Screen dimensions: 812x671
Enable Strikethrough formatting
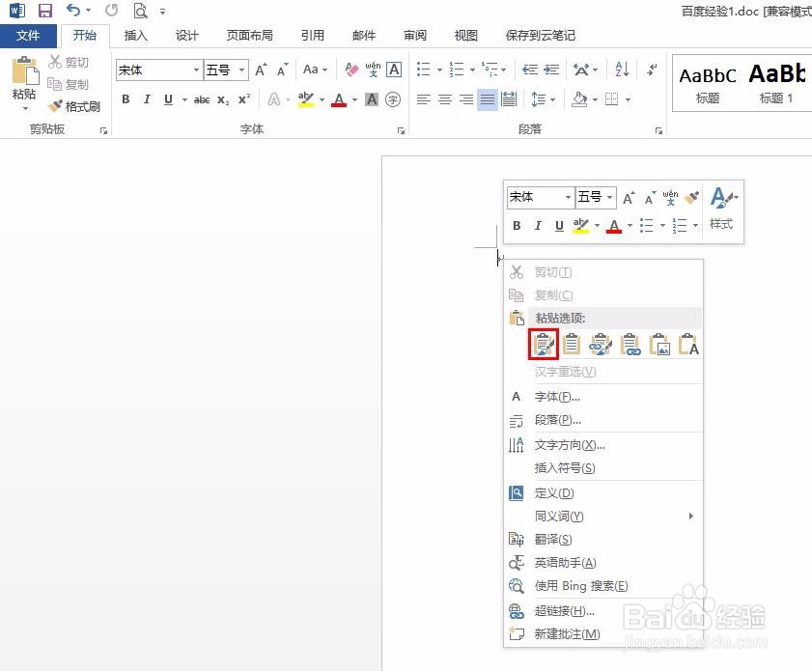(205, 98)
